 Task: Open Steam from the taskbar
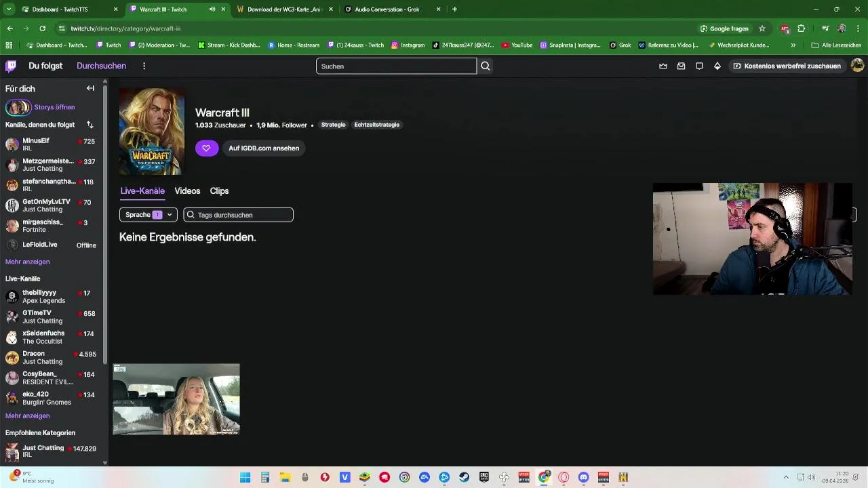pyautogui.click(x=464, y=477)
